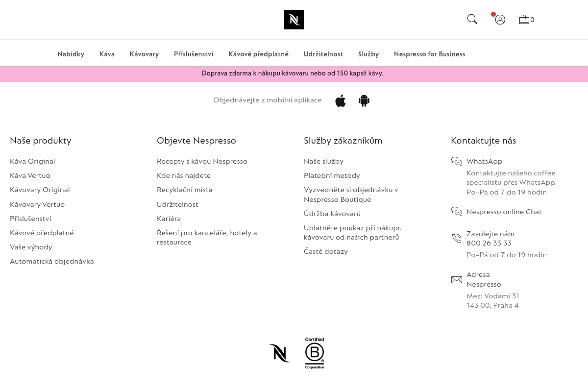The height and width of the screenshot is (392, 588).
Task: Click the phone icon beside Zavolejte nám
Action: click(x=457, y=239)
